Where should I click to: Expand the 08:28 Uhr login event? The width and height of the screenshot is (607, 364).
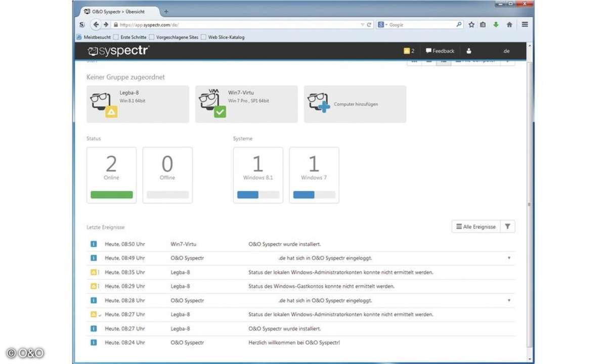pyautogui.click(x=509, y=300)
